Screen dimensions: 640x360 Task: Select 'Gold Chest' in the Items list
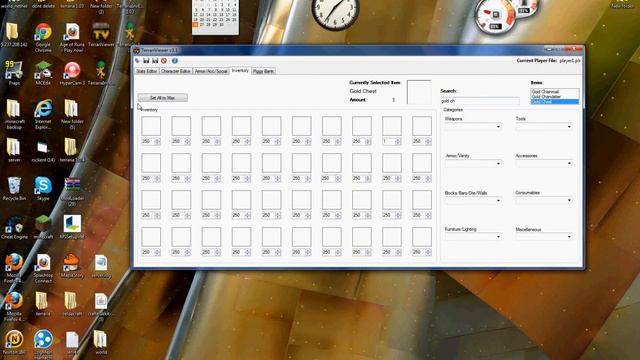(x=554, y=102)
